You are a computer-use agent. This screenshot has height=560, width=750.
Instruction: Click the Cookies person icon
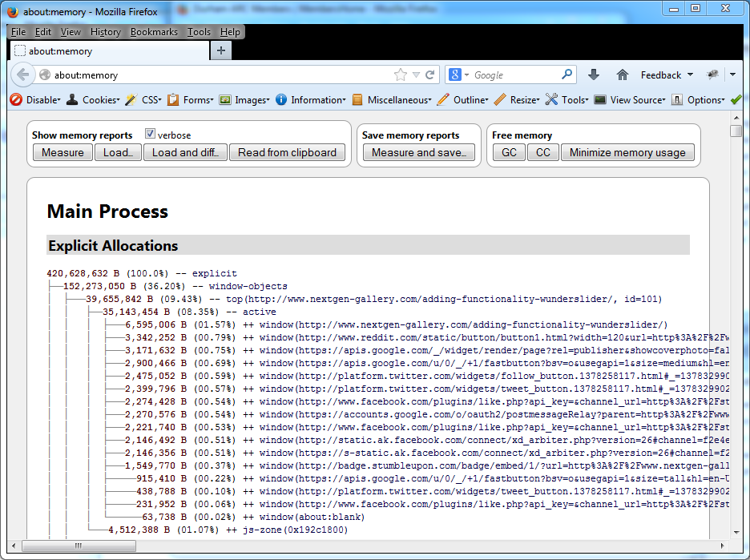coord(72,99)
